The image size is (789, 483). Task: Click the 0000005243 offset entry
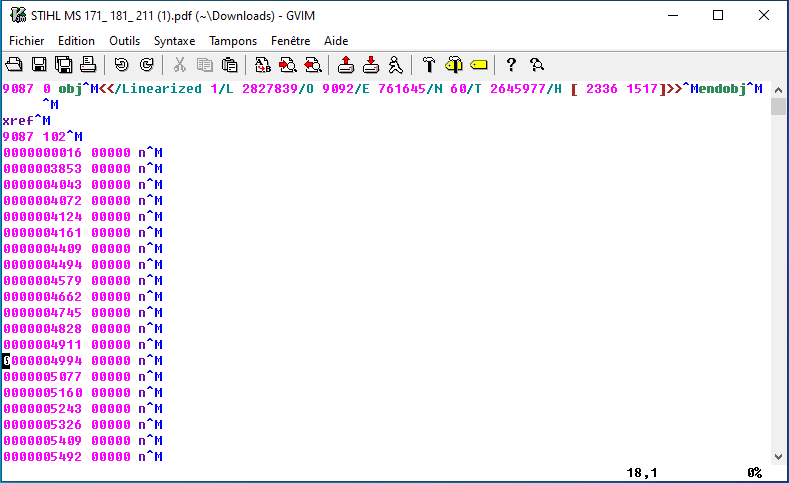pyautogui.click(x=42, y=409)
